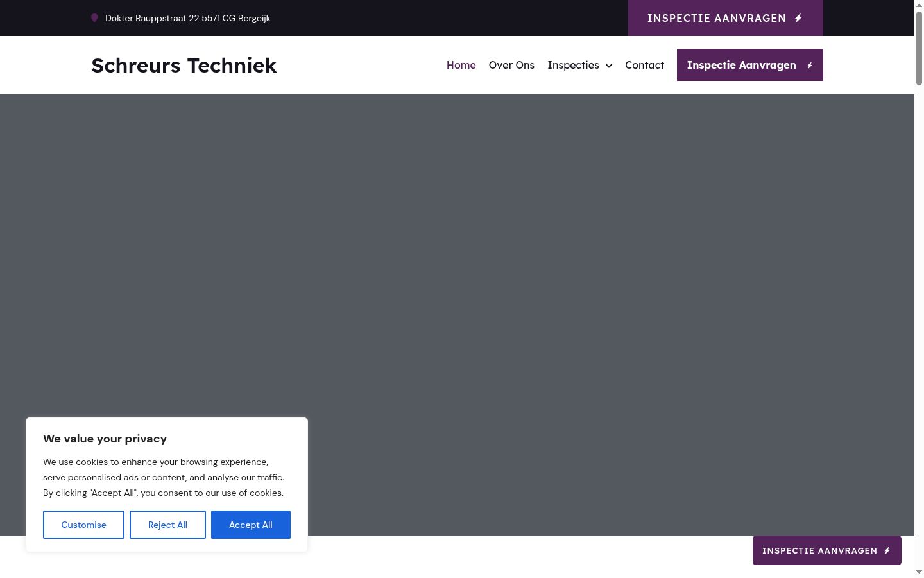This screenshot has width=924, height=578.
Task: Open the Inspecties menu item
Action: pyautogui.click(x=573, y=65)
